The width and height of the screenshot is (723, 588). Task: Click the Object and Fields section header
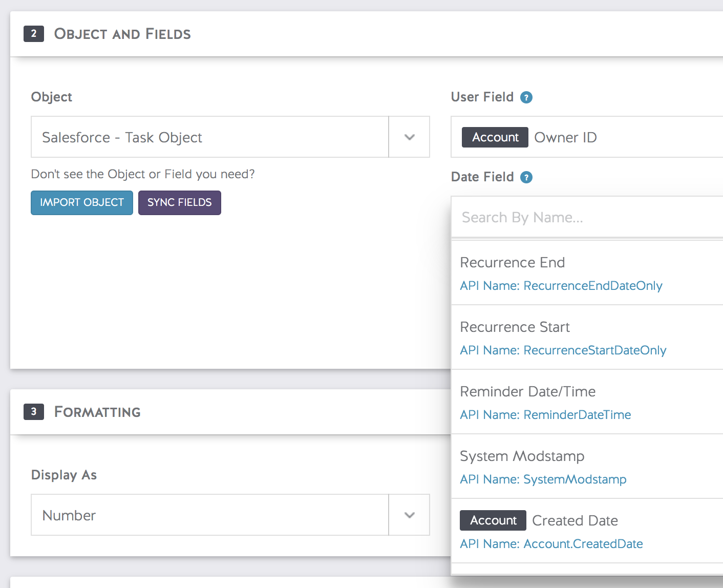(x=122, y=34)
